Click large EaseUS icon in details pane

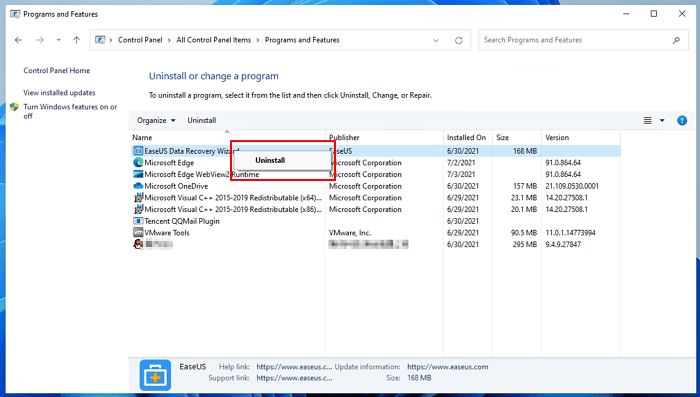click(x=155, y=375)
